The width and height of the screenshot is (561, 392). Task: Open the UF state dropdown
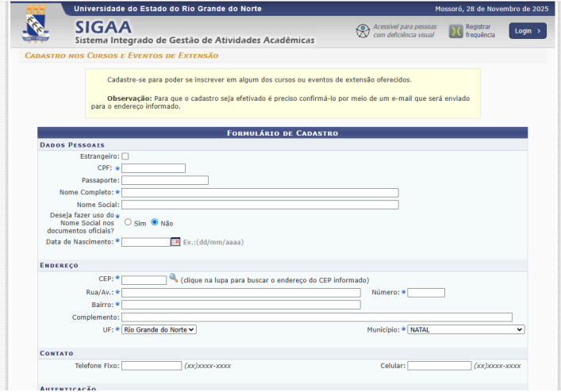pyautogui.click(x=159, y=330)
